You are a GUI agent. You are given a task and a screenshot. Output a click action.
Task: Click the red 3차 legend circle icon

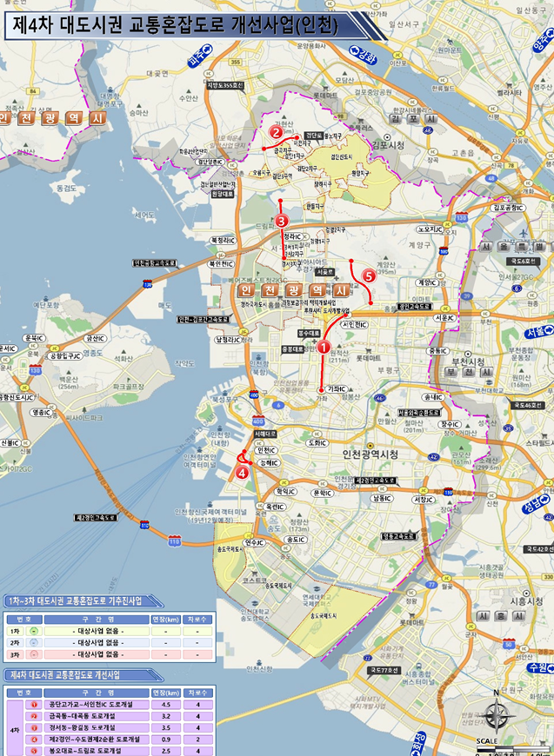click(x=33, y=654)
